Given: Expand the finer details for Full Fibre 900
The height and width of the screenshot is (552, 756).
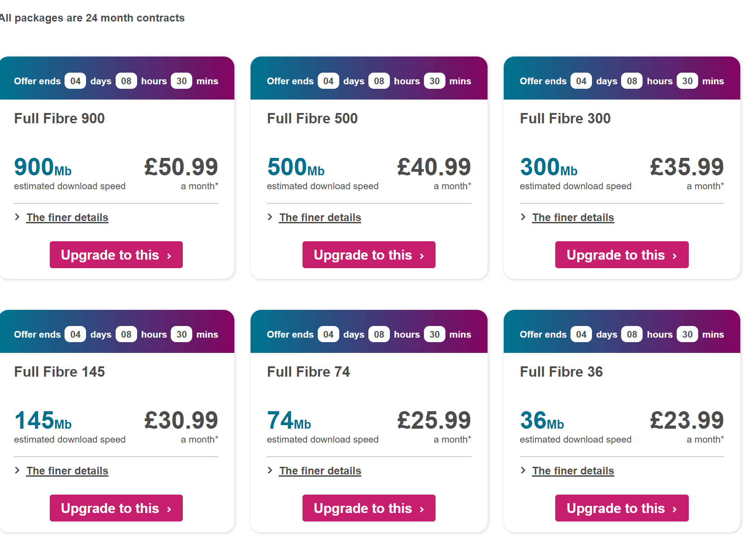Looking at the screenshot, I should click(67, 217).
